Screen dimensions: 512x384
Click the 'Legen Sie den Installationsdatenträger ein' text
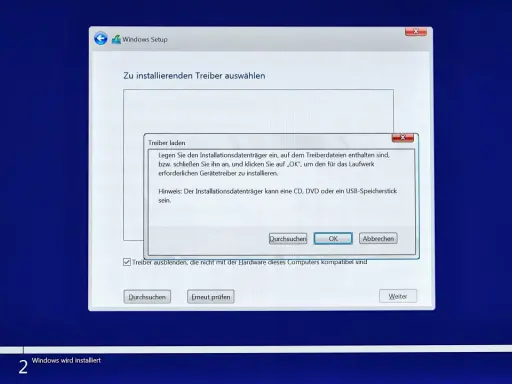click(274, 164)
